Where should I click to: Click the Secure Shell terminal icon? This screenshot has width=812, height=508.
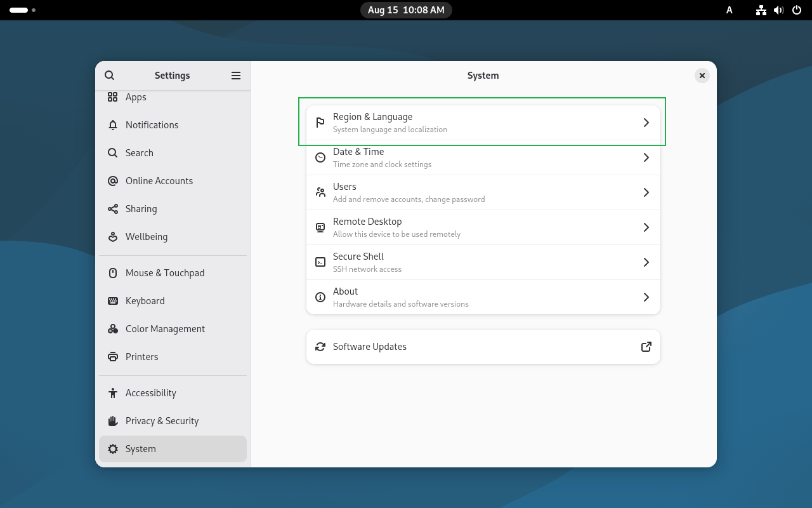click(x=320, y=262)
